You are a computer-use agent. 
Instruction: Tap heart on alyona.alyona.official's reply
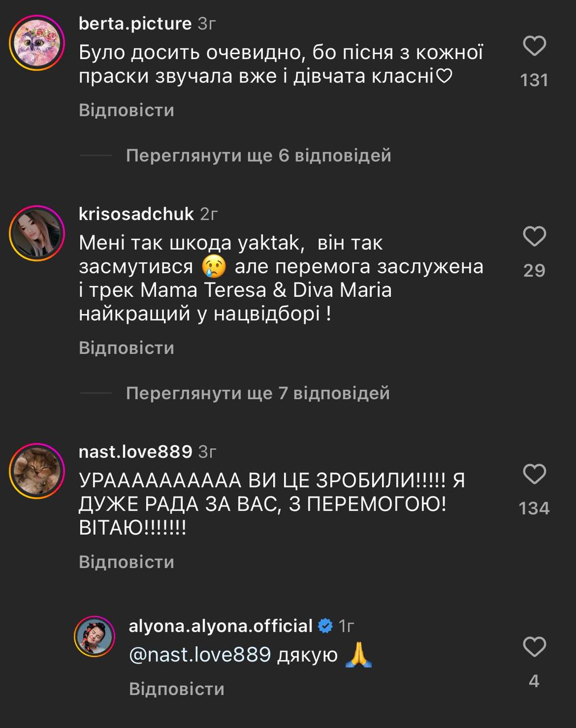[534, 647]
